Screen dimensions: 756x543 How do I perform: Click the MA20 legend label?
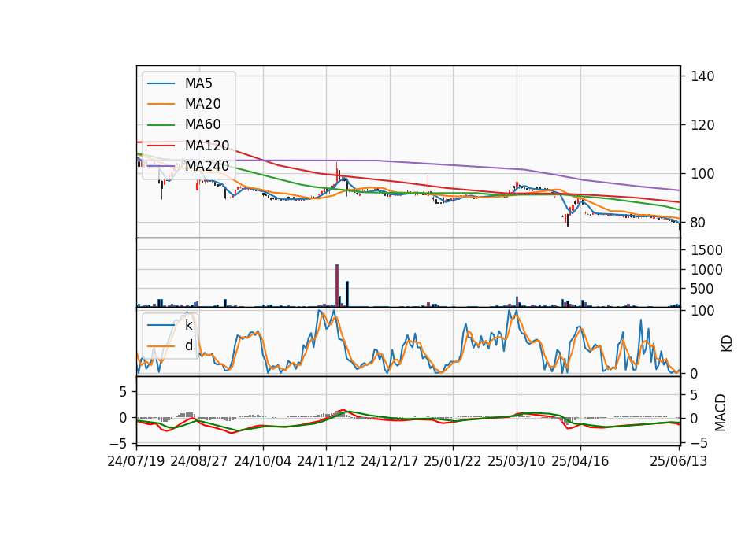point(202,104)
